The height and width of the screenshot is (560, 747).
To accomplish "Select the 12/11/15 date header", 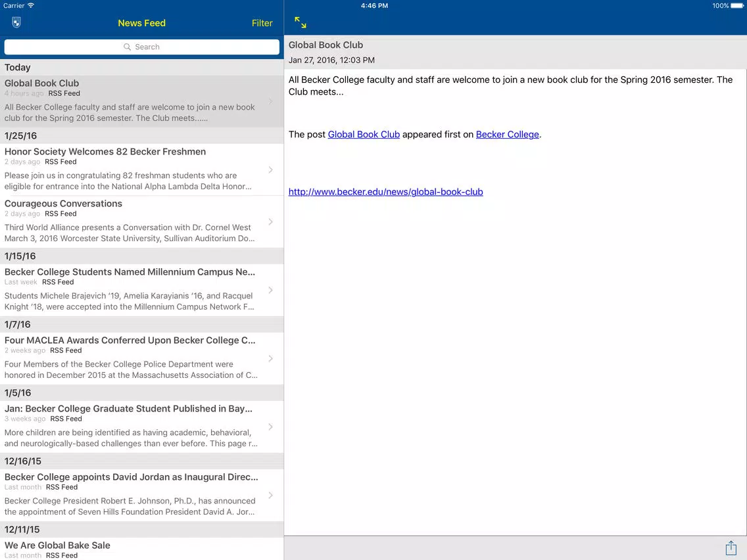I will click(x=141, y=530).
